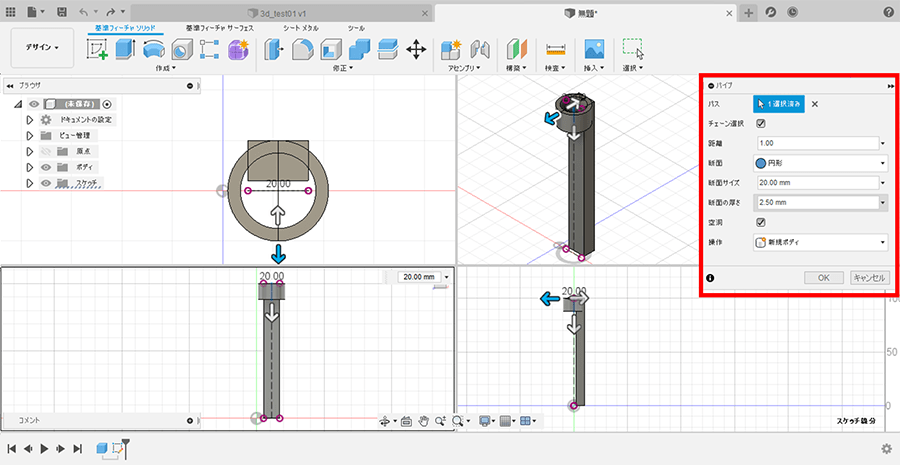Open the 断面 円形 dropdown

tap(820, 163)
